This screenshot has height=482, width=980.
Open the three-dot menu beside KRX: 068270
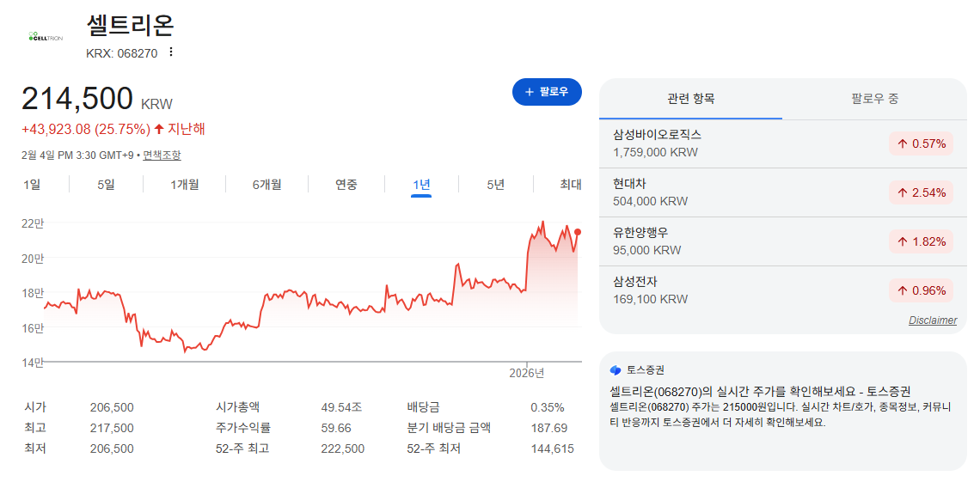[x=171, y=52]
